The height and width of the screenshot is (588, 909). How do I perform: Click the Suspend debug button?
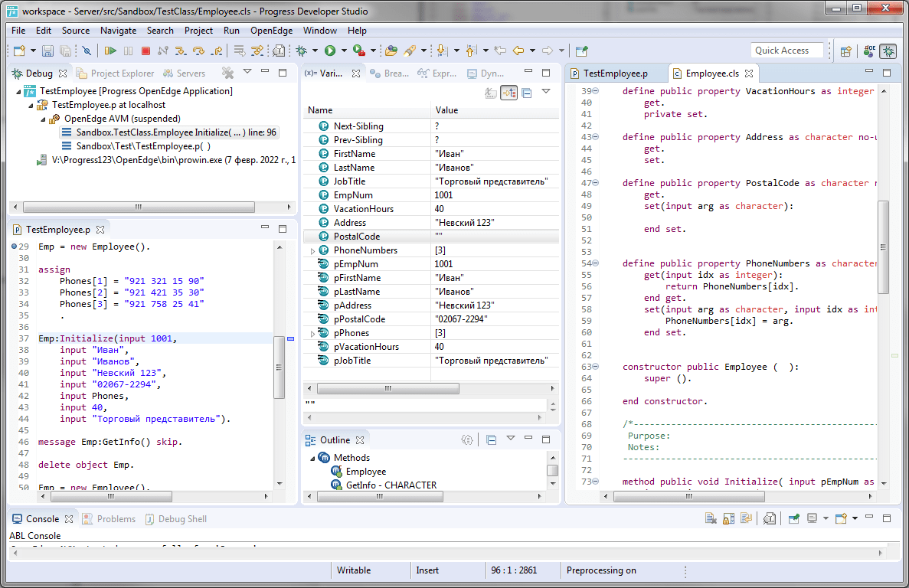pos(128,51)
